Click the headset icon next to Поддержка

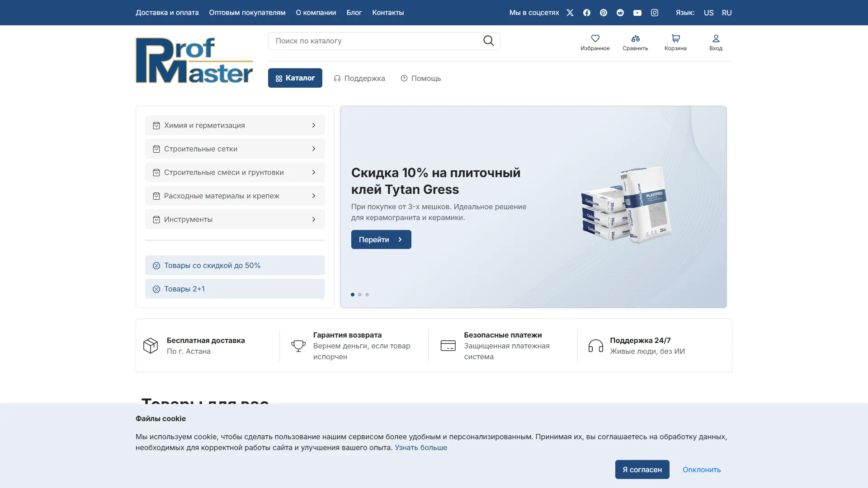click(x=337, y=78)
